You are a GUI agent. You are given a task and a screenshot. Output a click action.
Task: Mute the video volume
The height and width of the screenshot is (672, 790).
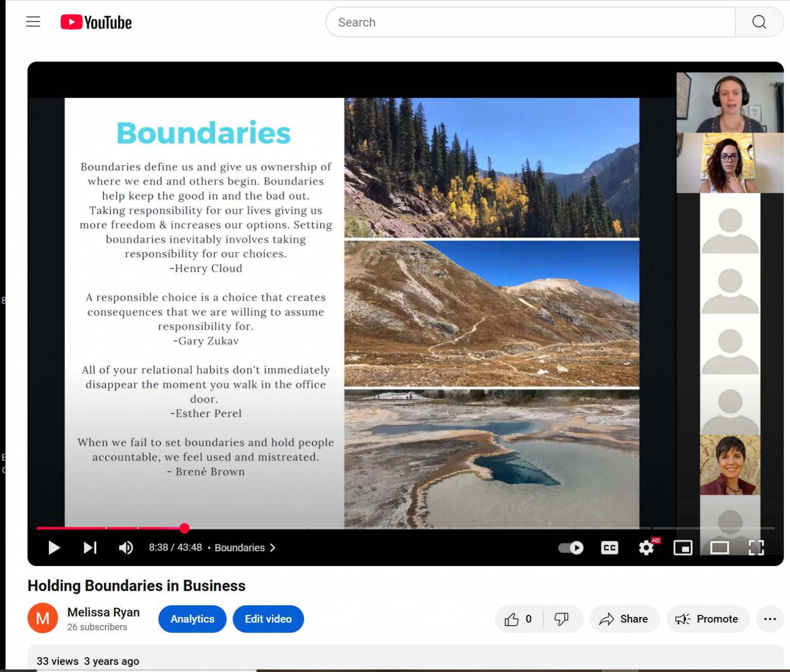tap(126, 547)
